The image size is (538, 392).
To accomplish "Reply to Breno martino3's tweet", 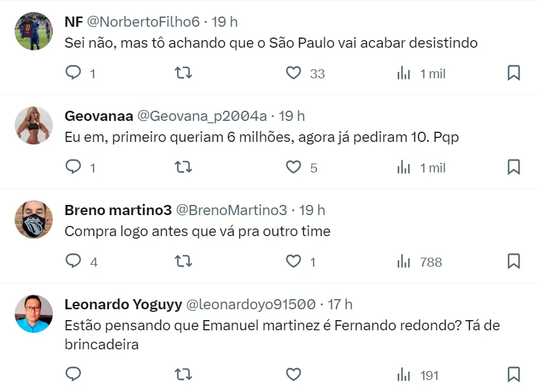I will (x=74, y=262).
